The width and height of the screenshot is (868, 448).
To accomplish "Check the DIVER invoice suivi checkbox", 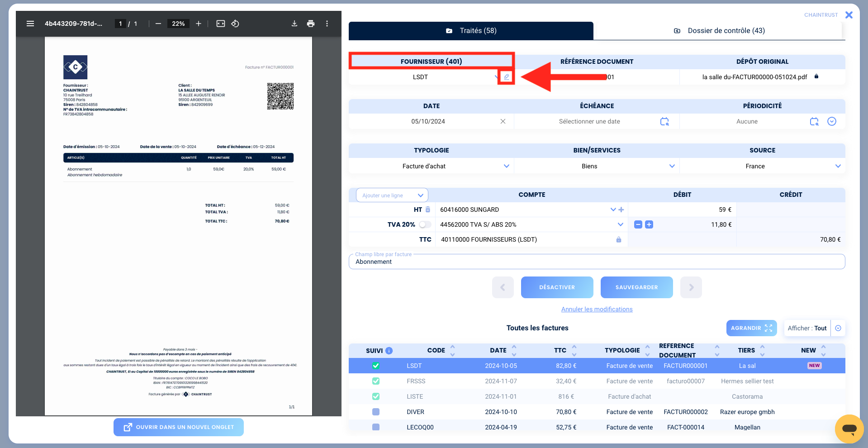I will point(376,412).
